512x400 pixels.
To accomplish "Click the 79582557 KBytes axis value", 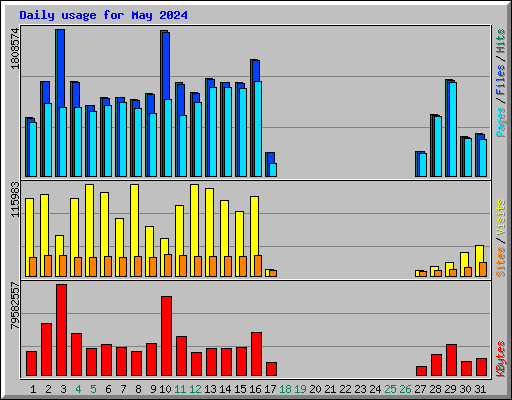I will tap(15, 306).
